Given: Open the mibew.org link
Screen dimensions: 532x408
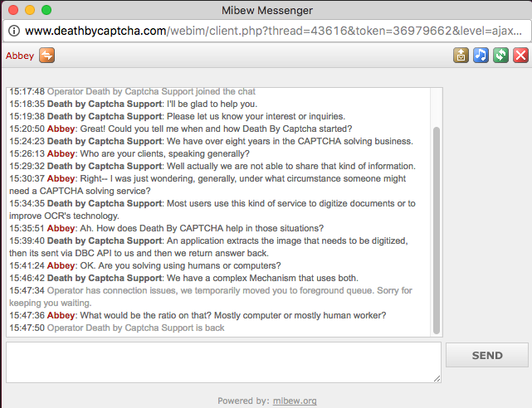Looking at the screenshot, I should [x=295, y=401].
